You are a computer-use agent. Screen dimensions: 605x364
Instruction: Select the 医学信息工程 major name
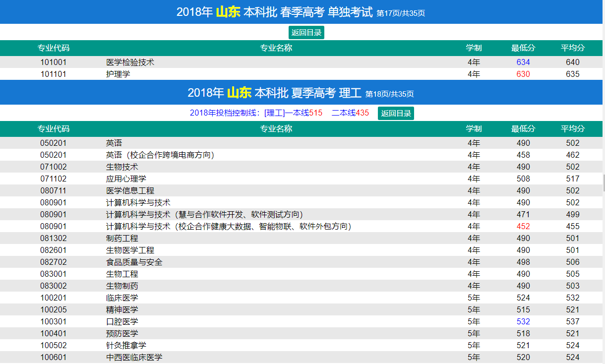pos(130,191)
